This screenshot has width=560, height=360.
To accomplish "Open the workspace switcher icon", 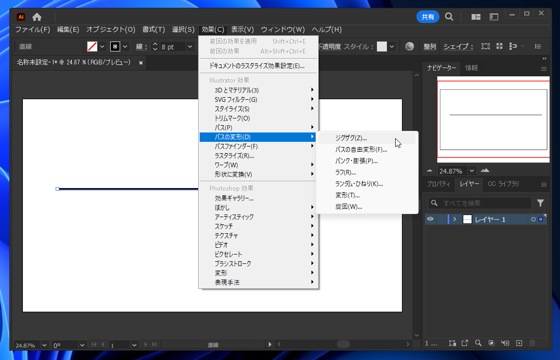I will [494, 17].
